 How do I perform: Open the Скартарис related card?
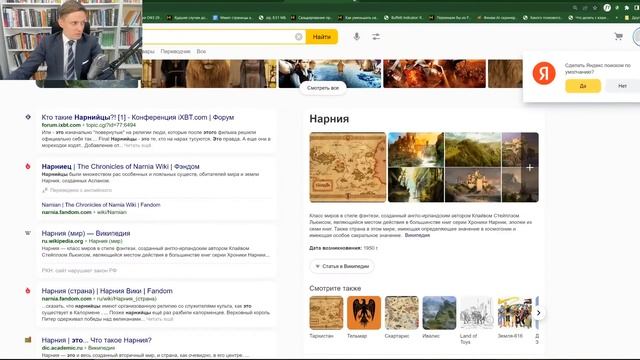coord(402,313)
